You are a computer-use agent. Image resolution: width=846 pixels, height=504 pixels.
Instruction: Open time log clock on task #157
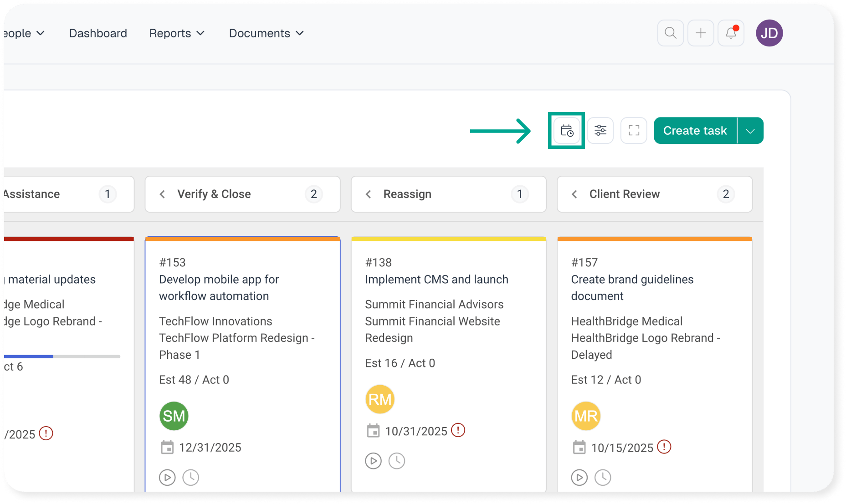tap(603, 478)
